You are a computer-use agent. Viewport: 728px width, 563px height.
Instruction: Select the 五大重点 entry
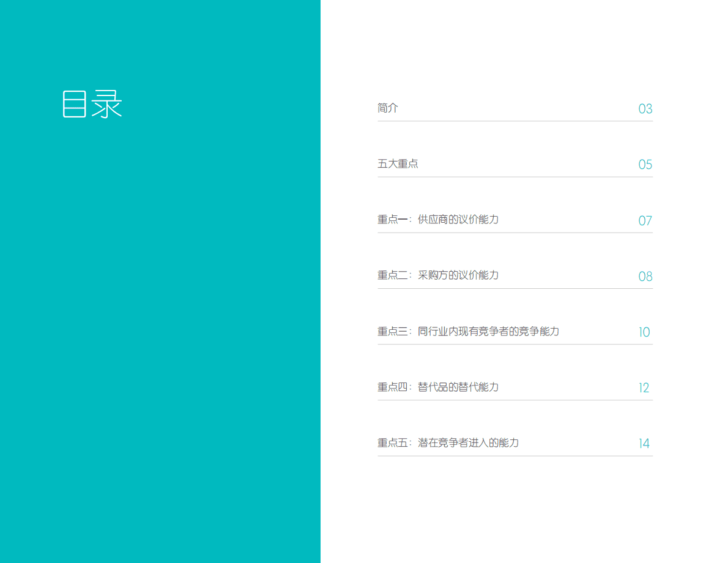pos(398,164)
